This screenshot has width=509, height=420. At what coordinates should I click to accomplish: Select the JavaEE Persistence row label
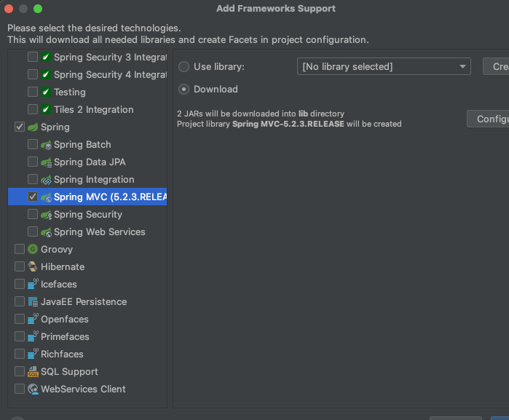[84, 302]
